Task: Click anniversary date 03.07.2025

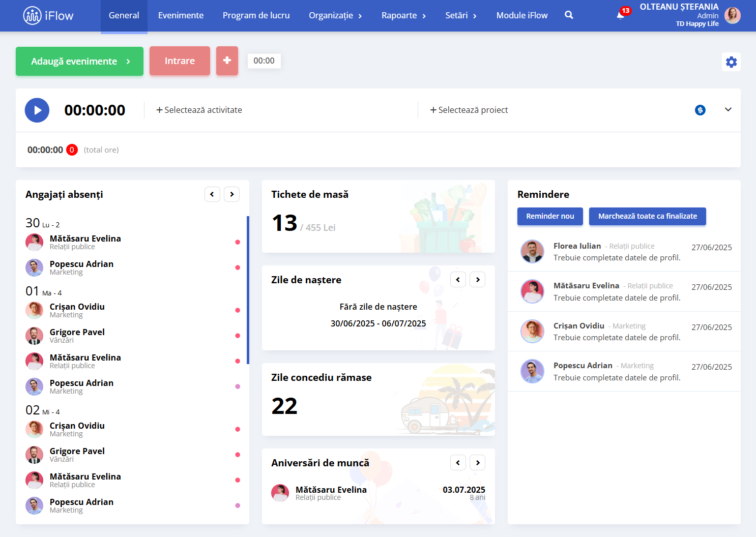Action: coord(464,490)
